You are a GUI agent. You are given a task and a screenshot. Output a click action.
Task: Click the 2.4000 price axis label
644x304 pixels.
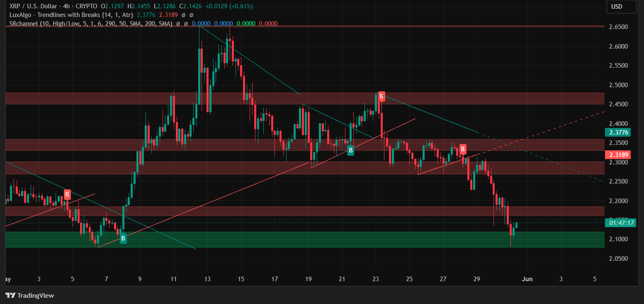(x=618, y=124)
